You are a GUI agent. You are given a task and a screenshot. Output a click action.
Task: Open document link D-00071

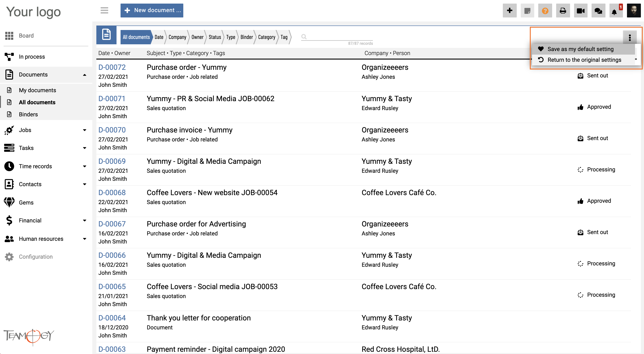click(112, 99)
